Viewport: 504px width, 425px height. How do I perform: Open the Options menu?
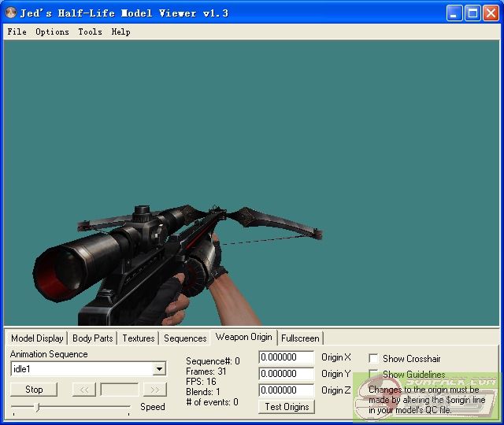[x=53, y=31]
